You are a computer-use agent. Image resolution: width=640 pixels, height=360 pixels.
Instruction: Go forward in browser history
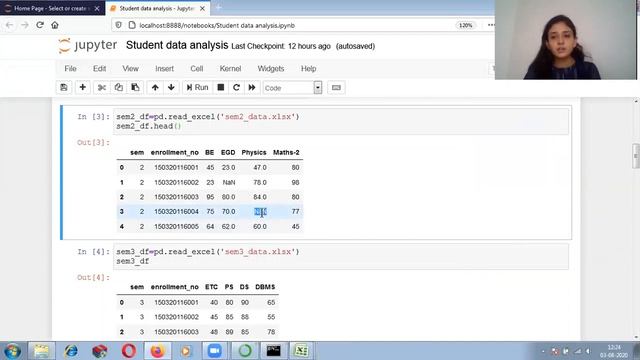(25, 25)
